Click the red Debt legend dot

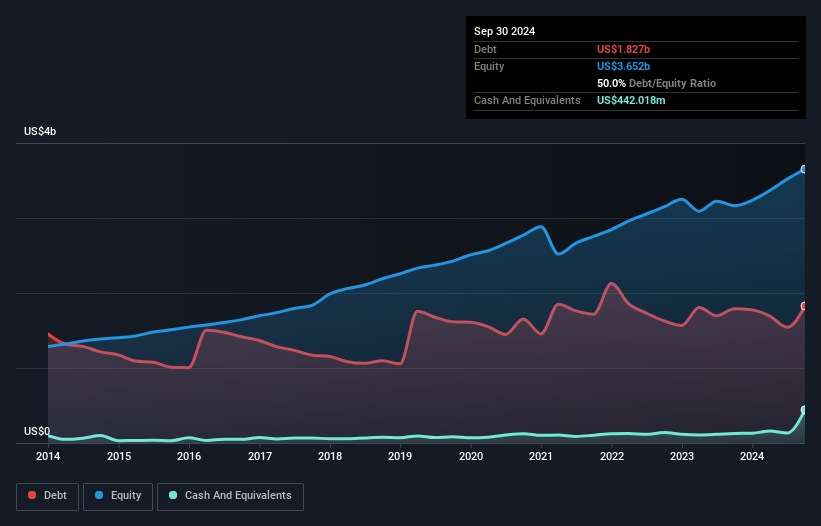[32, 495]
